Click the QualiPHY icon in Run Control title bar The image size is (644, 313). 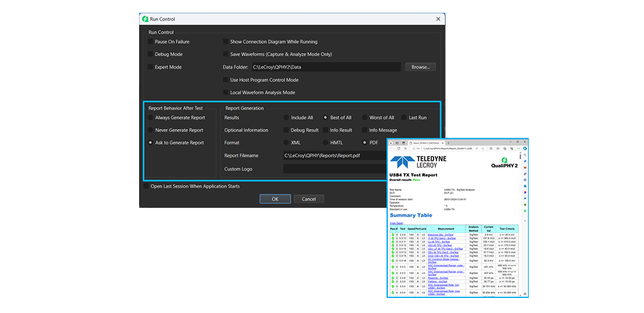145,19
